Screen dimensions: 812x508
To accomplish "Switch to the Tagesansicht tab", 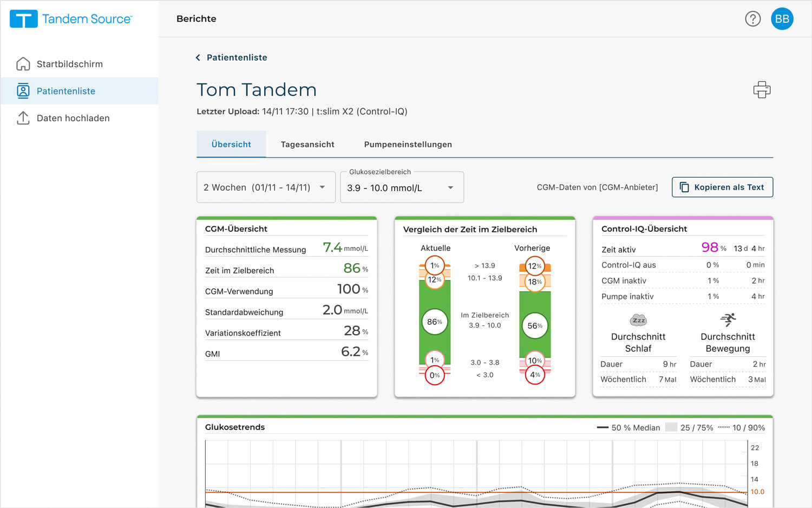I will tap(307, 144).
